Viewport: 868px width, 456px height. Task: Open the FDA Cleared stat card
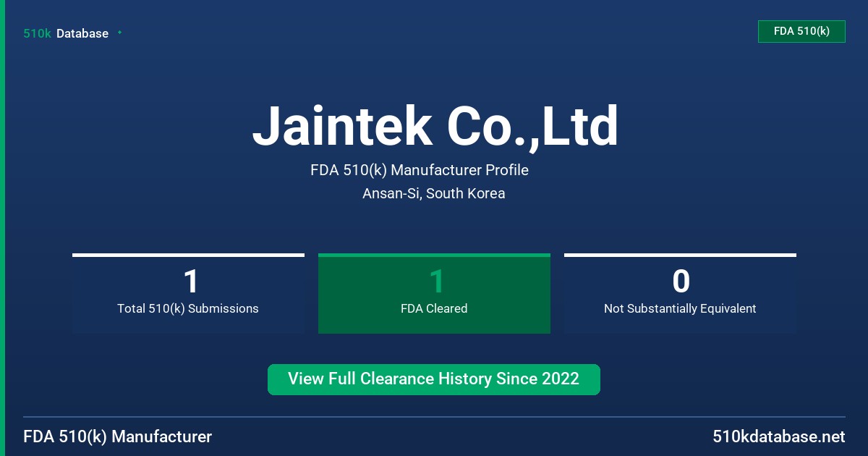(434, 293)
